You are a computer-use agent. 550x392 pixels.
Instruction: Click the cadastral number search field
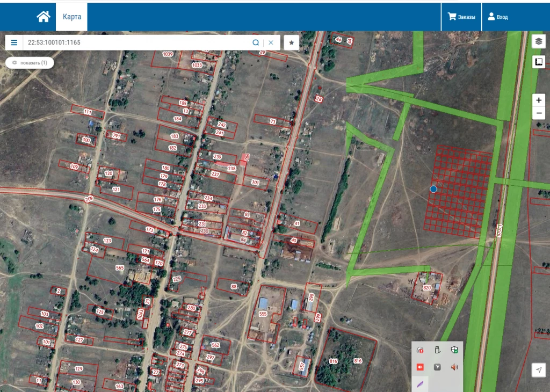(134, 42)
